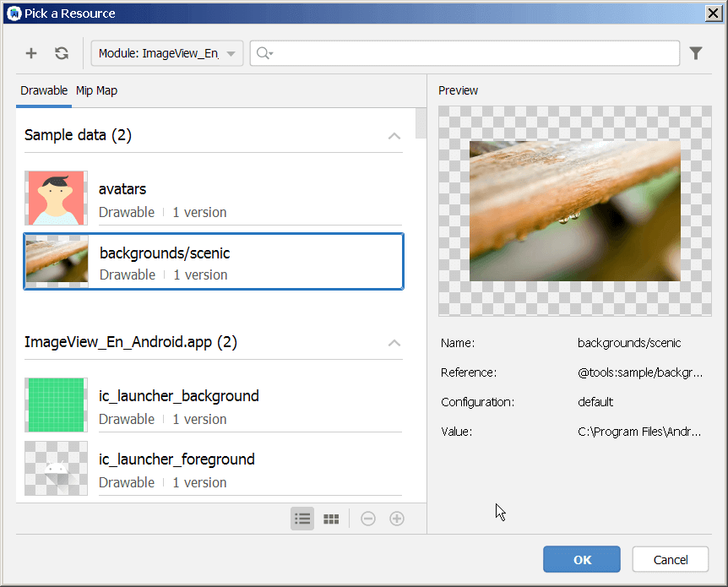728x587 pixels.
Task: Select the backgrounds/scenic drawable
Action: (x=214, y=262)
